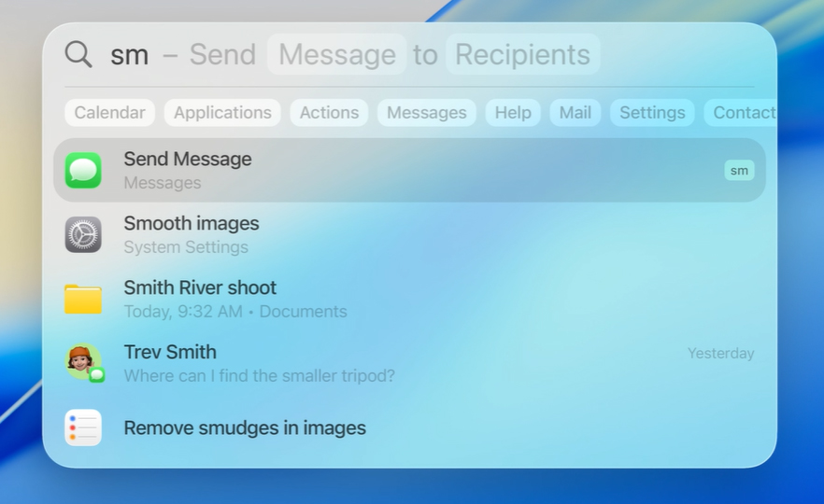Screen dimensions: 824x504
Task: Filter results by Applications
Action: click(x=222, y=112)
